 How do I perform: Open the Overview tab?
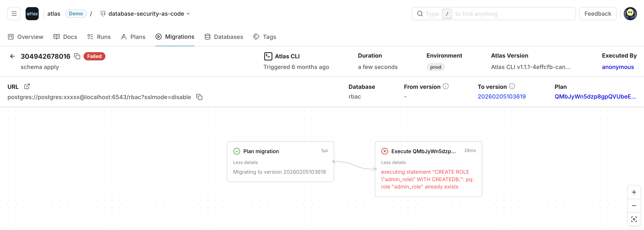click(25, 37)
